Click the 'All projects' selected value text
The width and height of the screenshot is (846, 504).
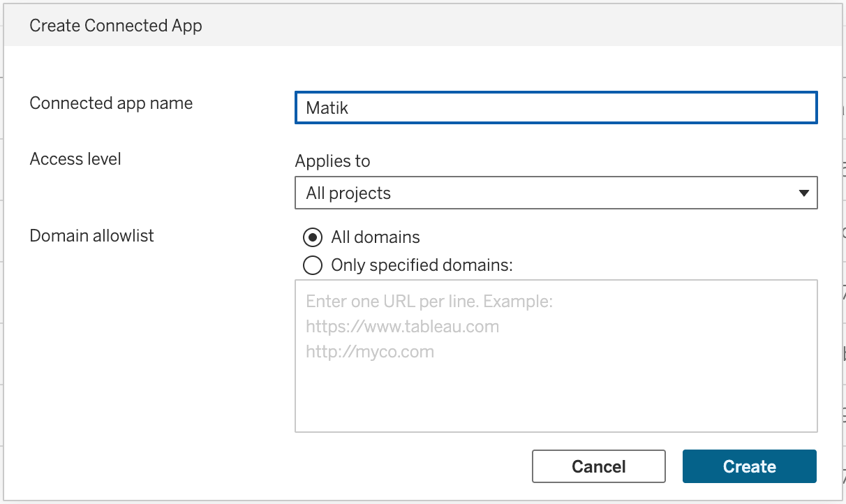coord(348,193)
